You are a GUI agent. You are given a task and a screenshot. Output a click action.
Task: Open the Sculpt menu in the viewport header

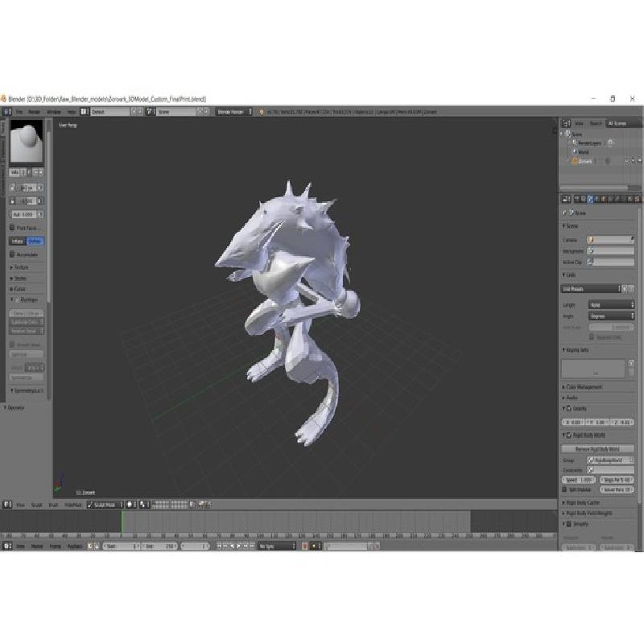36,505
